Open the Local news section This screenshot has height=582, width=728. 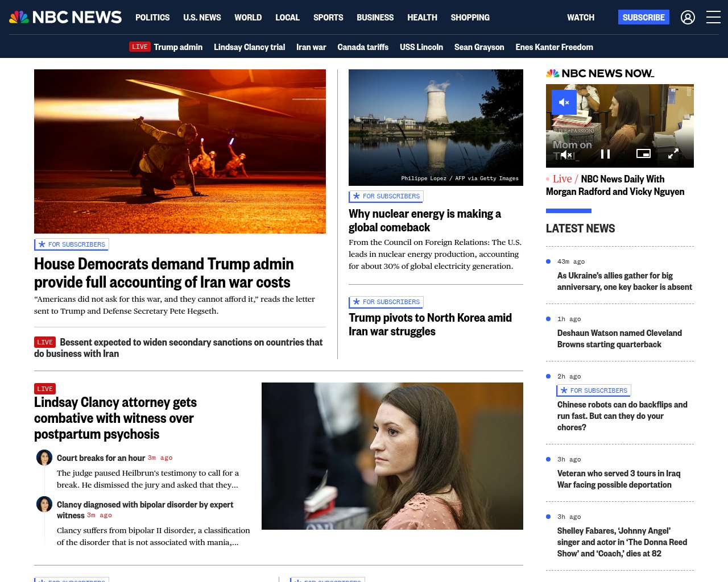pos(287,18)
